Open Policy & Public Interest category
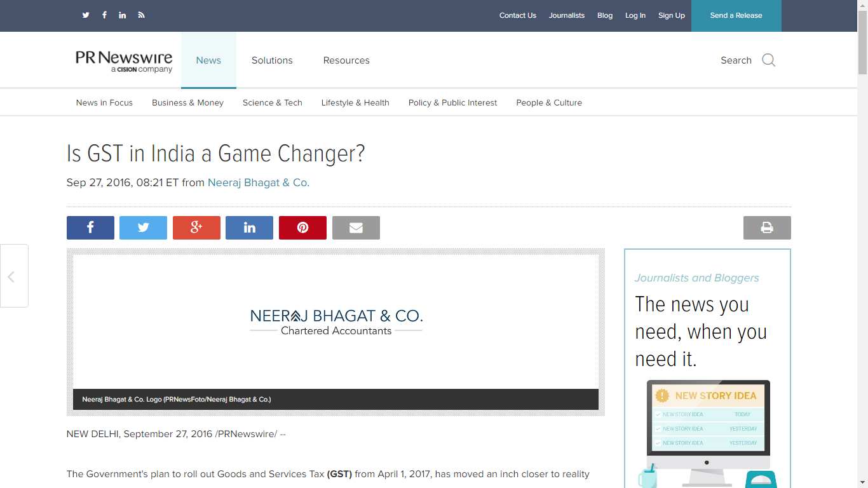Screen dimensions: 868x488 pos(453,102)
